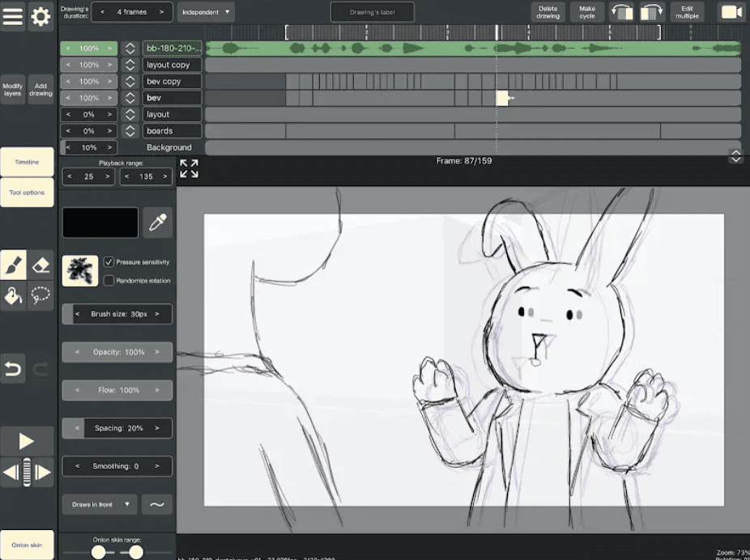Adjust the Spacing 20% slider

[117, 428]
